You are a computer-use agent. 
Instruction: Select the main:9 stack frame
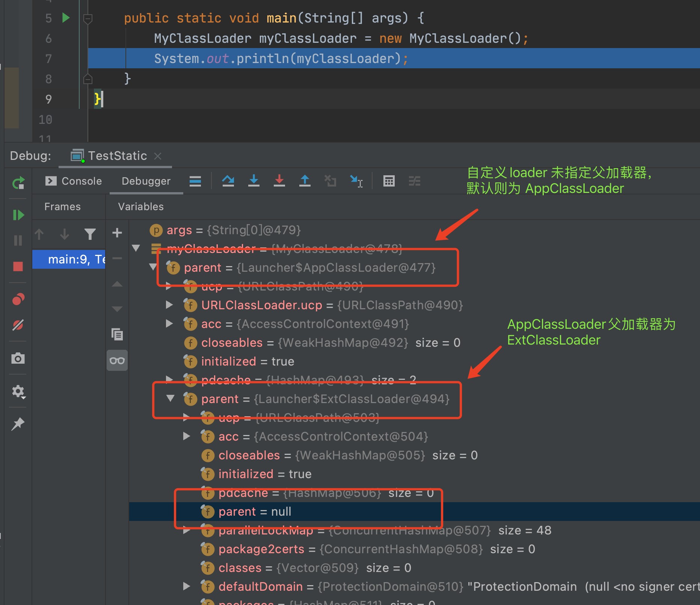[69, 259]
